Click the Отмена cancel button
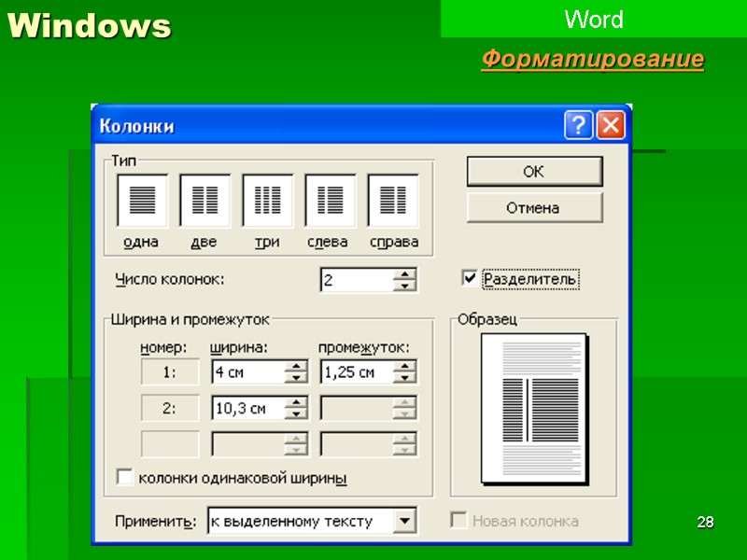The width and height of the screenshot is (747, 560). coord(534,207)
